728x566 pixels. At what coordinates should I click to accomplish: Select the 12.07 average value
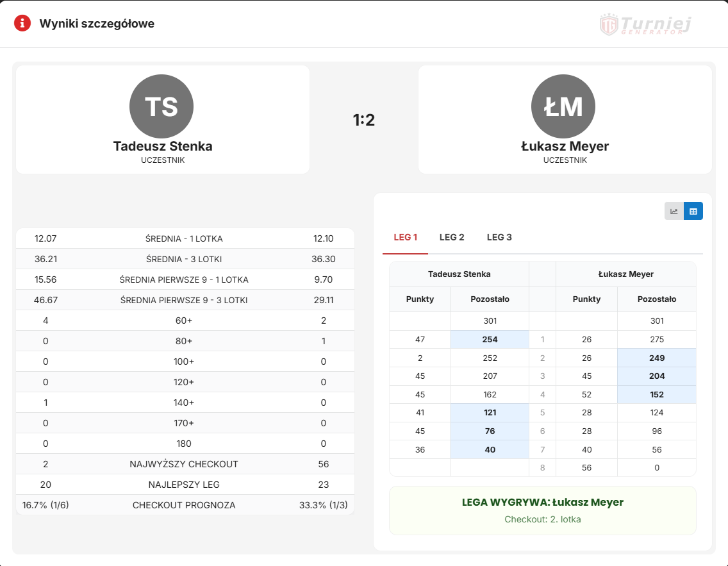(x=45, y=238)
